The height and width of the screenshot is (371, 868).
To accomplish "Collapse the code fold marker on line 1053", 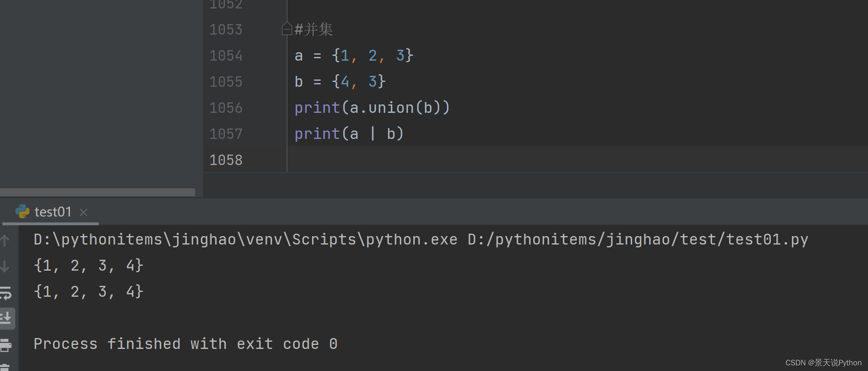I will [x=287, y=29].
